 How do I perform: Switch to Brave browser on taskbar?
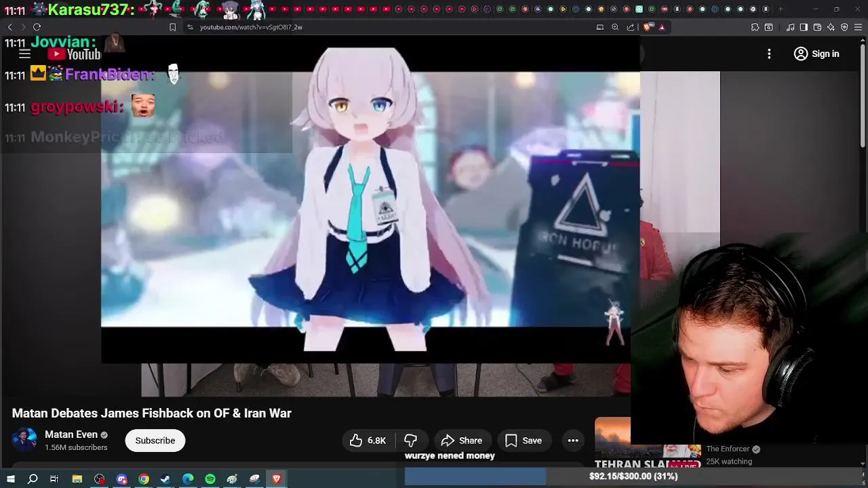(x=277, y=479)
